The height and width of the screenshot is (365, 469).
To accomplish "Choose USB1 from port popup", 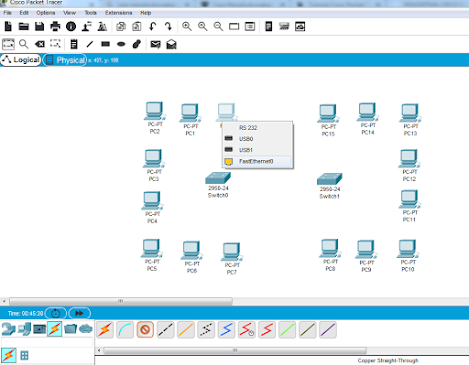I will (x=257, y=150).
